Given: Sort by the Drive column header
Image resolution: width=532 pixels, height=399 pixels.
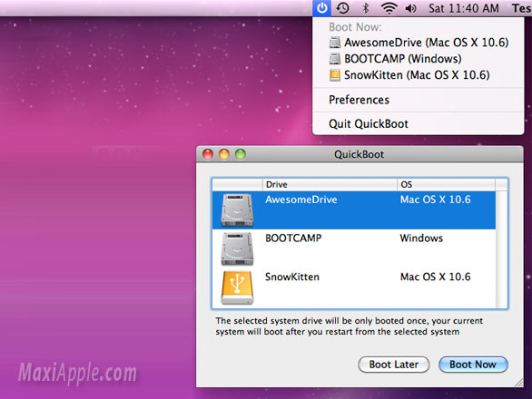Looking at the screenshot, I should click(x=330, y=184).
